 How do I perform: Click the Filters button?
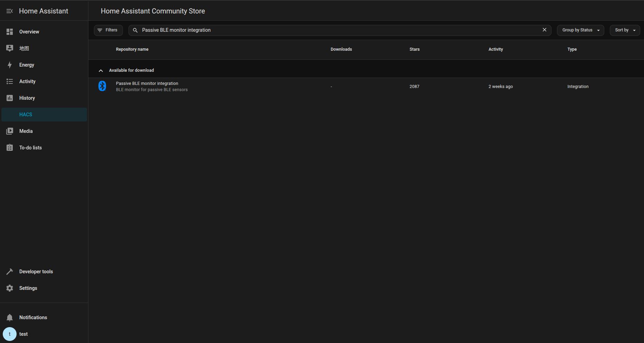coord(108,30)
